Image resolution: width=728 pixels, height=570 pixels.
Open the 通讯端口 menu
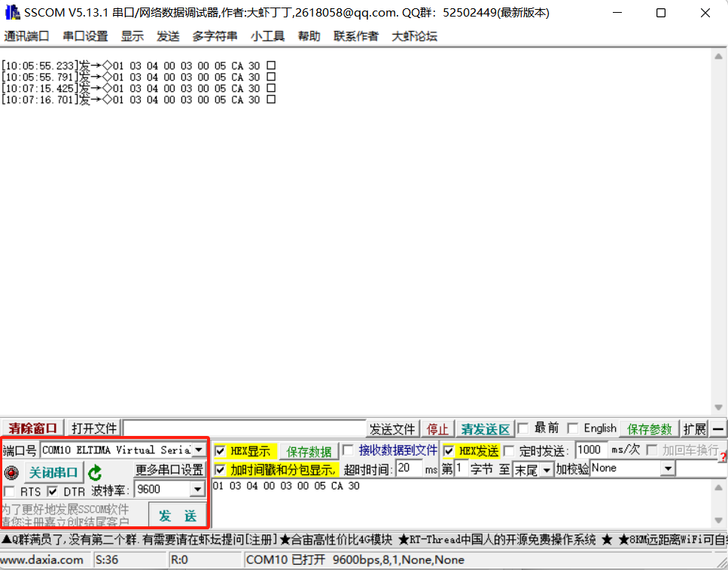pos(26,36)
